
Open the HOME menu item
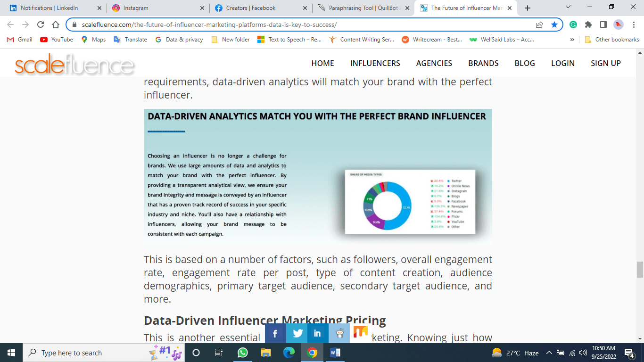coord(323,63)
